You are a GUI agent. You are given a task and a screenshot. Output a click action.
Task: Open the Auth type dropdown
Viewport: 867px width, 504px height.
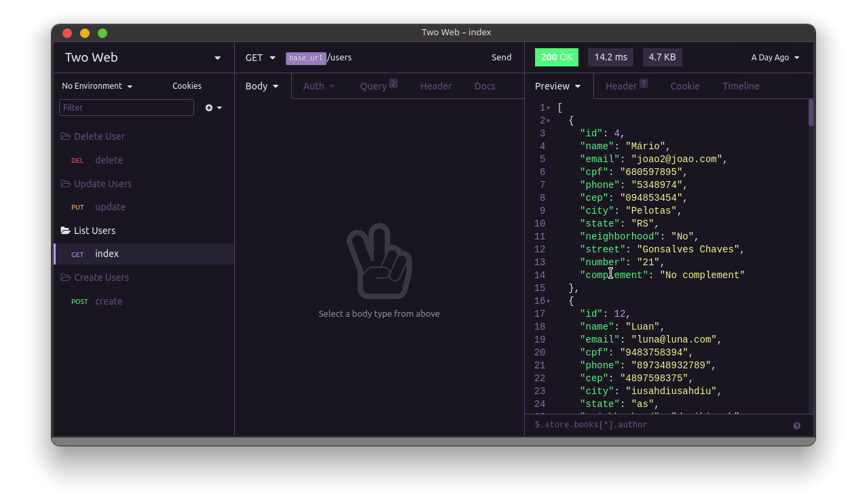coord(319,86)
